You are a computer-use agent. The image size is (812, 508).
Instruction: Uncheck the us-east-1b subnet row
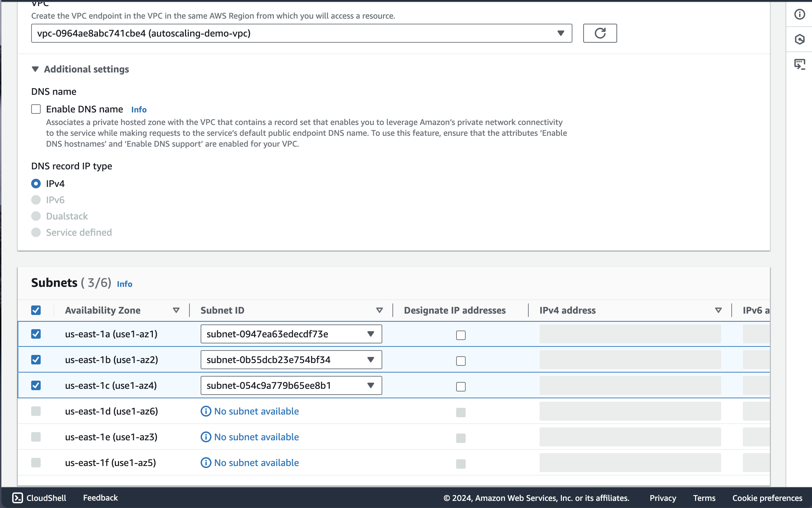(36, 360)
